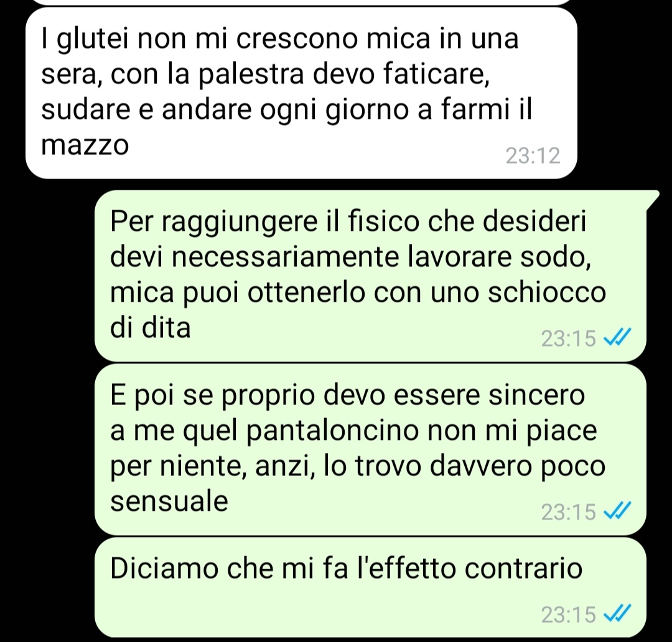The height and width of the screenshot is (642, 672).
Task: Tap blue double-check on 'poco sensuale' message
Action: tap(617, 511)
